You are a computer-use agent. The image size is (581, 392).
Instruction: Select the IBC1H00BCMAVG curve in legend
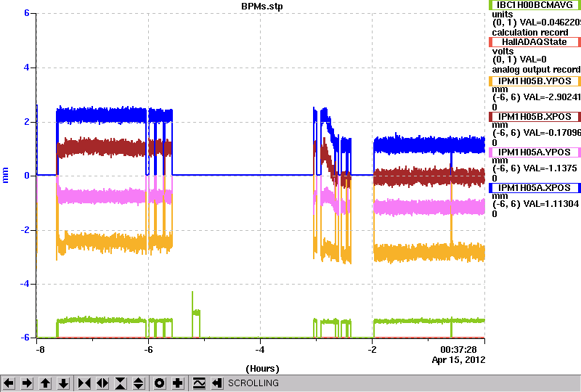point(535,5)
